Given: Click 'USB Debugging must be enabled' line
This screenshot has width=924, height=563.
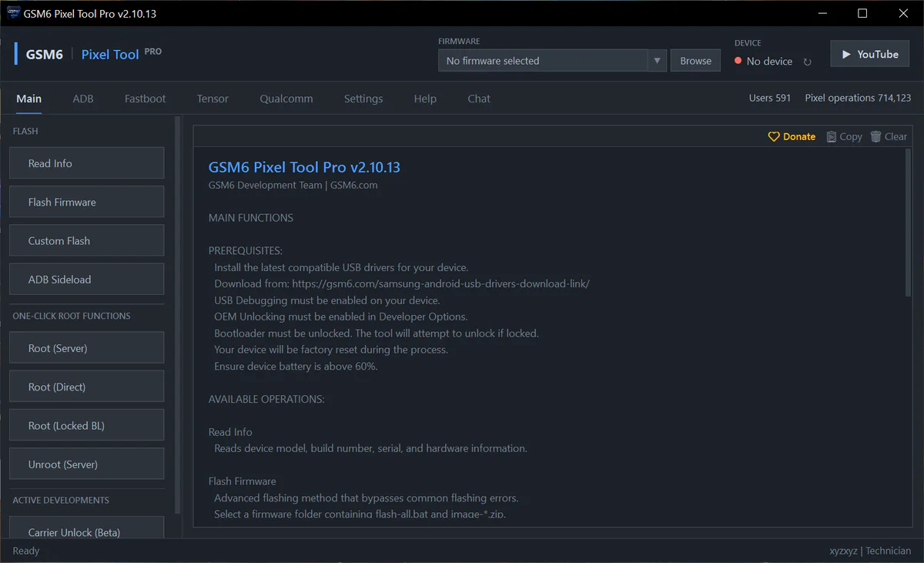Looking at the screenshot, I should [327, 300].
